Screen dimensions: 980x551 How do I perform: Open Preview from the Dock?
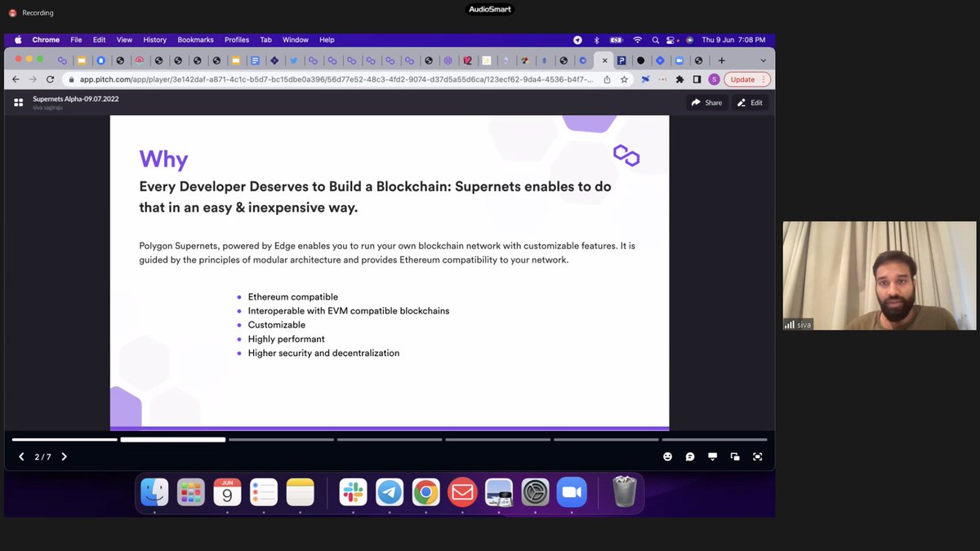tap(499, 492)
